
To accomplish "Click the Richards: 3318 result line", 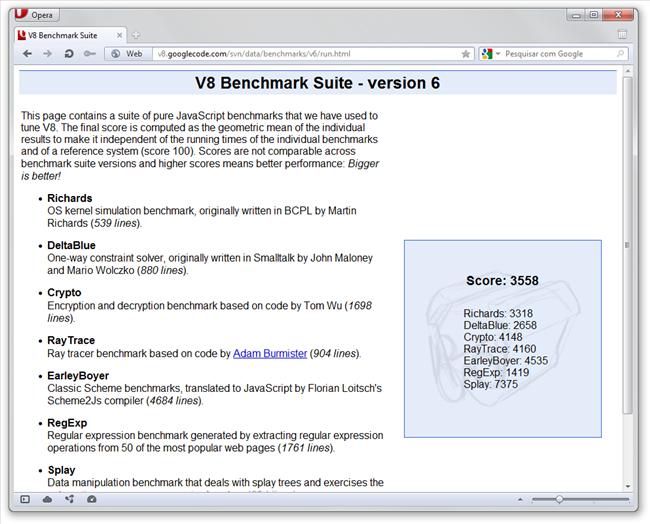I will 498,313.
